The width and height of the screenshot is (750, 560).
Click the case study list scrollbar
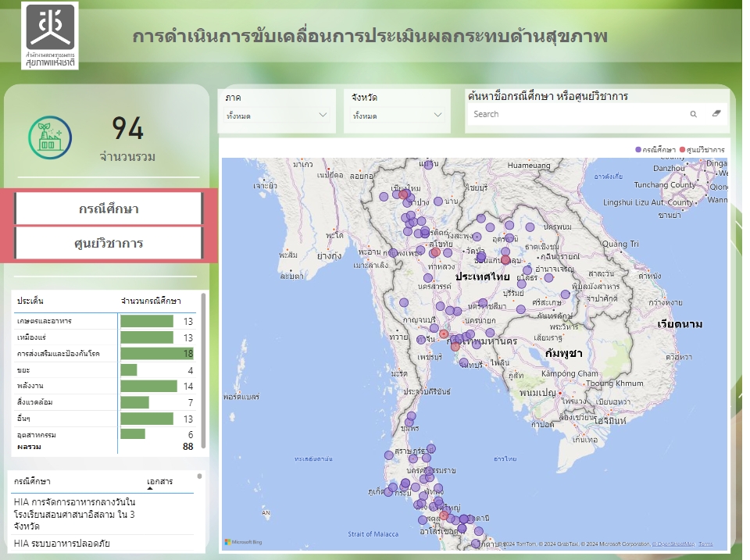[199, 476]
